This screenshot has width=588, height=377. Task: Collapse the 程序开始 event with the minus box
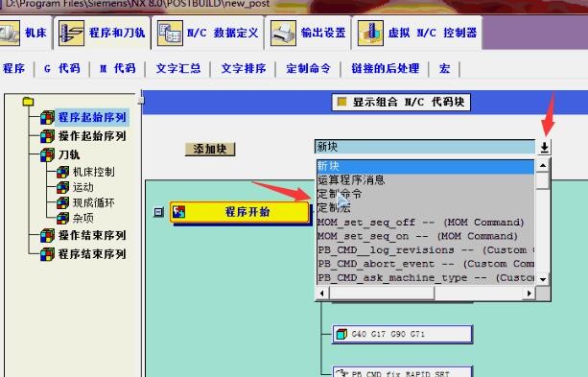coord(158,213)
